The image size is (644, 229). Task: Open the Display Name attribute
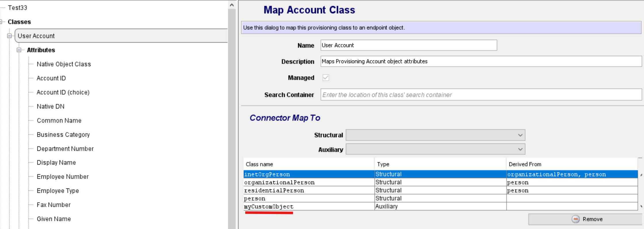tap(56, 163)
